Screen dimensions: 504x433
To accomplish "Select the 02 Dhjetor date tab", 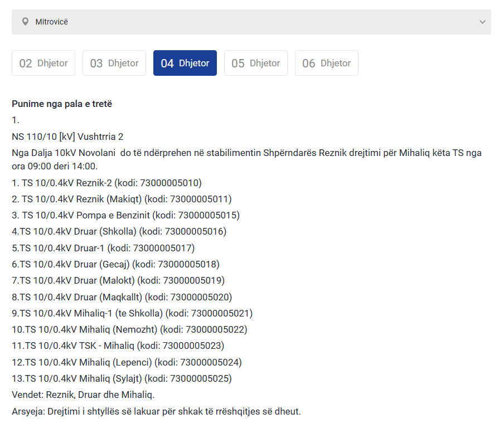I will tap(43, 63).
